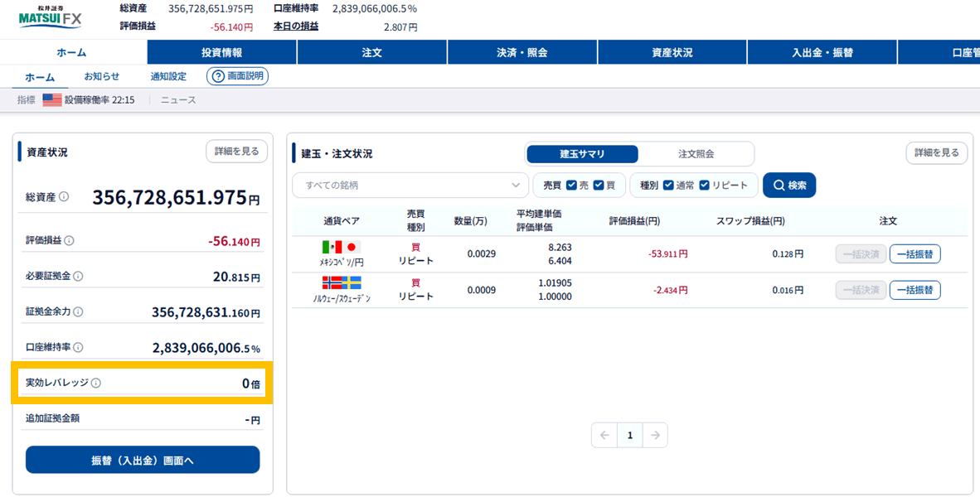980x497 pixels.
Task: Click the Matsui FX logo
Action: pyautogui.click(x=51, y=17)
